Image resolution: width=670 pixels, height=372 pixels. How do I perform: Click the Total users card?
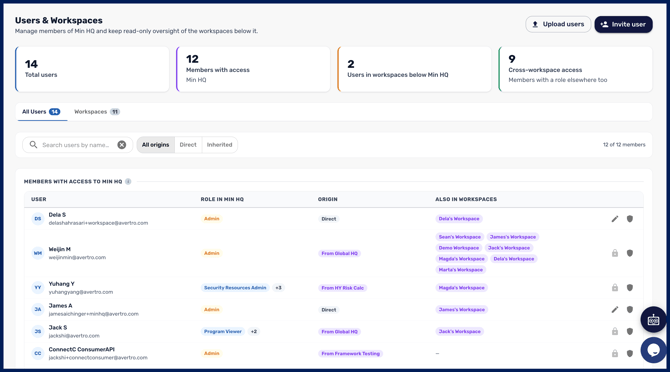point(92,69)
